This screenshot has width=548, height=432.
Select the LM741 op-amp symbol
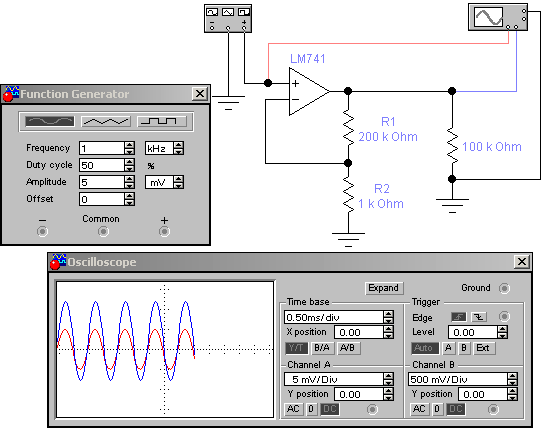[309, 92]
